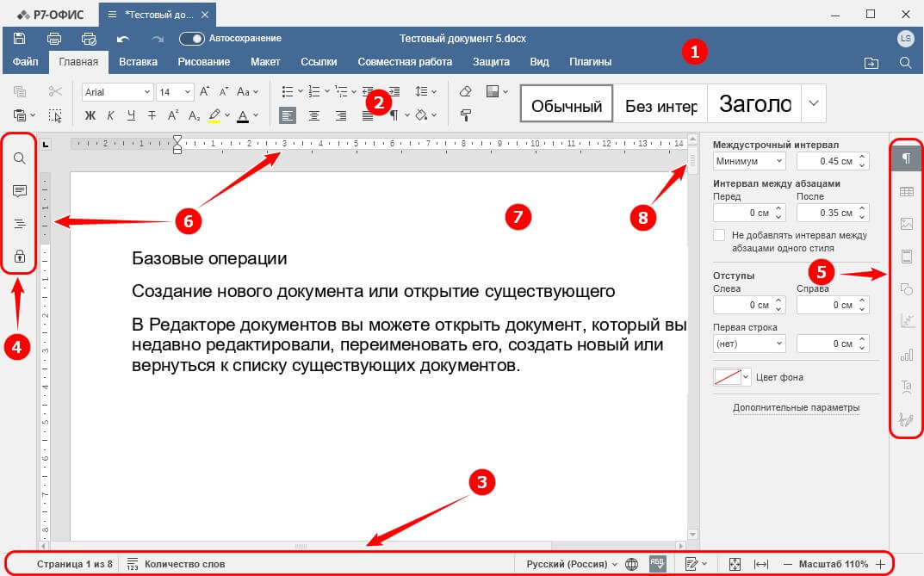Fit page to width in status bar
The height and width of the screenshot is (576, 924).
(761, 564)
